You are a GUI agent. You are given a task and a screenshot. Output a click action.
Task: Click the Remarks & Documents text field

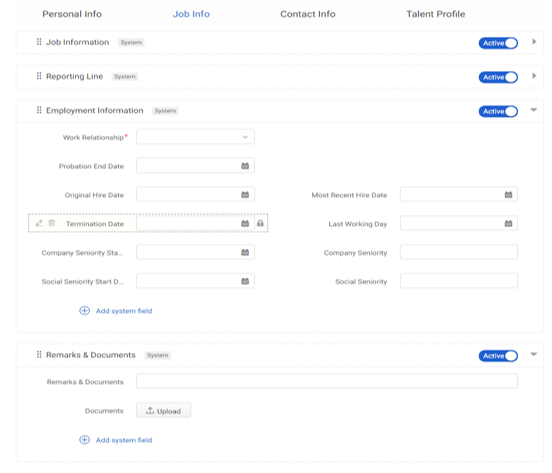[327, 381]
